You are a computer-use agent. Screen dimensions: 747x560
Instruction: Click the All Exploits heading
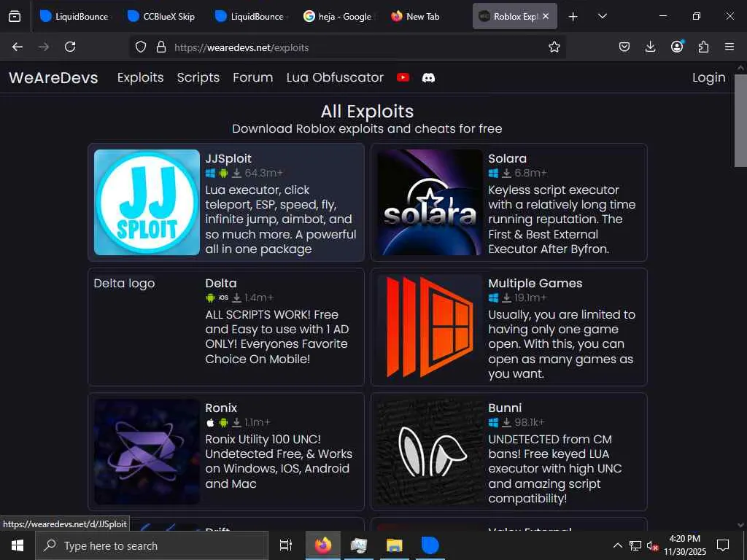tap(367, 112)
